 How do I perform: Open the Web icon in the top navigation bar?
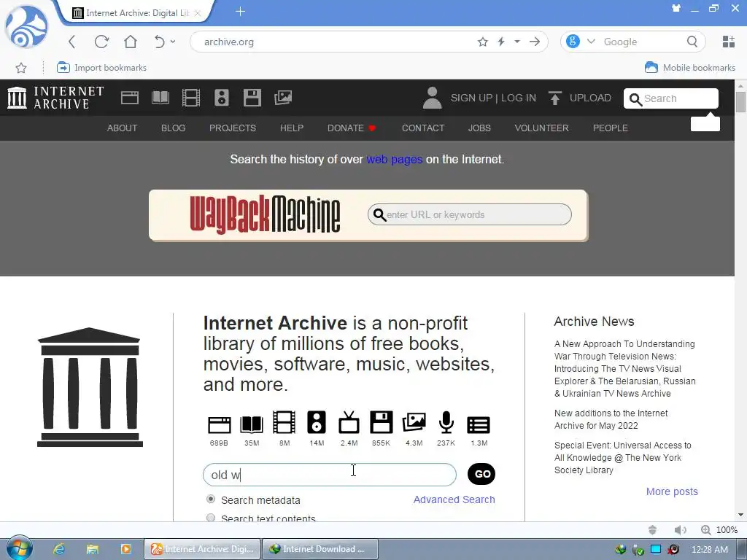pyautogui.click(x=130, y=98)
